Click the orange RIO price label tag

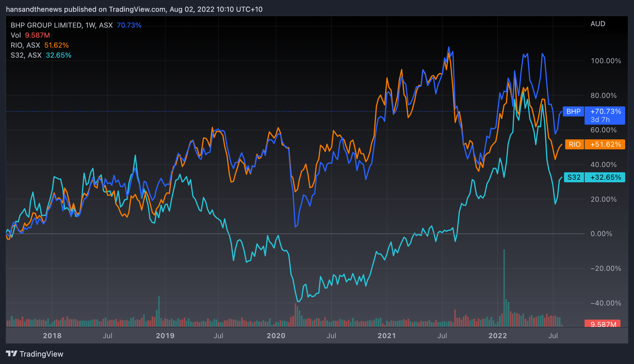[x=574, y=144]
